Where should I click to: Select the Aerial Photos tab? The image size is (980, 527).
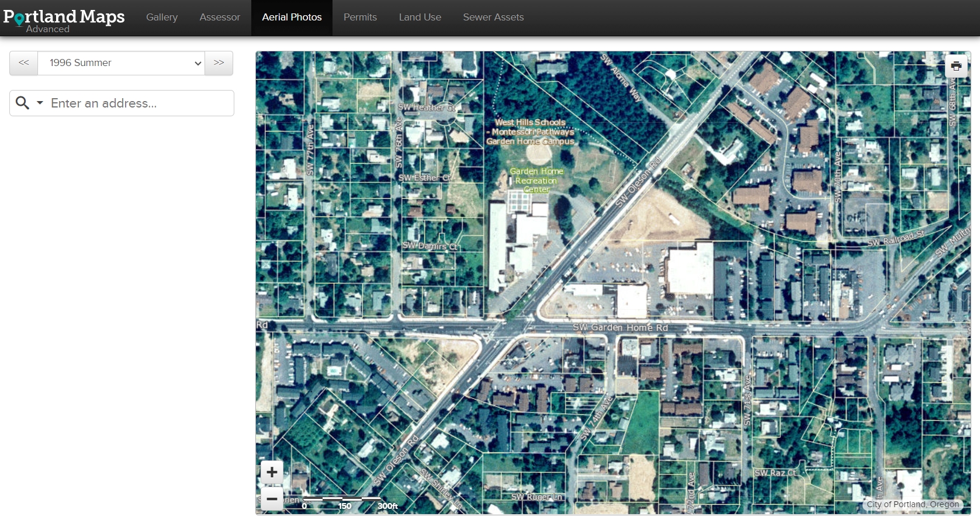(292, 18)
